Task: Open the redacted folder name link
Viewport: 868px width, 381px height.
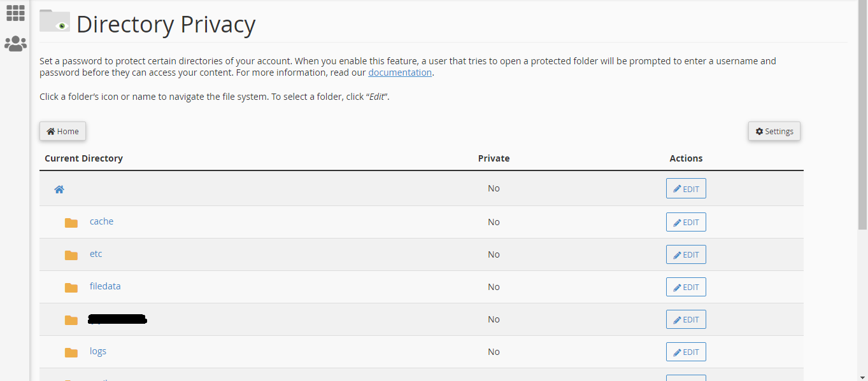Action: (x=118, y=319)
